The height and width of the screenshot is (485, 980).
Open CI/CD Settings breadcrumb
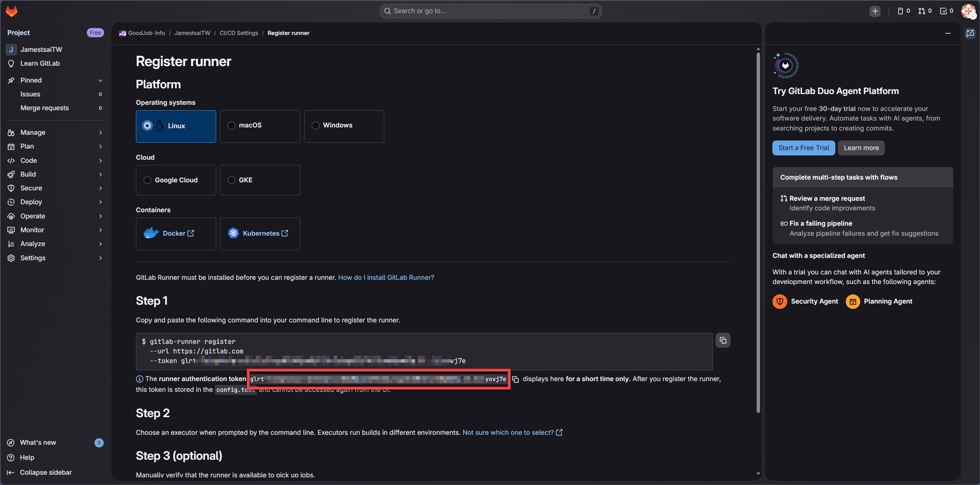click(x=238, y=33)
